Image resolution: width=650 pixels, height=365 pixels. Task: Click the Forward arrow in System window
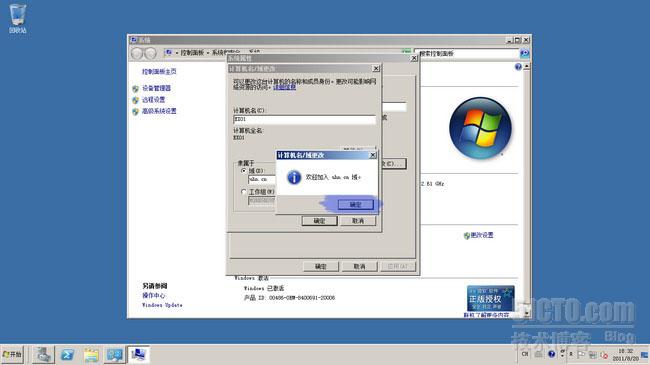coord(150,53)
